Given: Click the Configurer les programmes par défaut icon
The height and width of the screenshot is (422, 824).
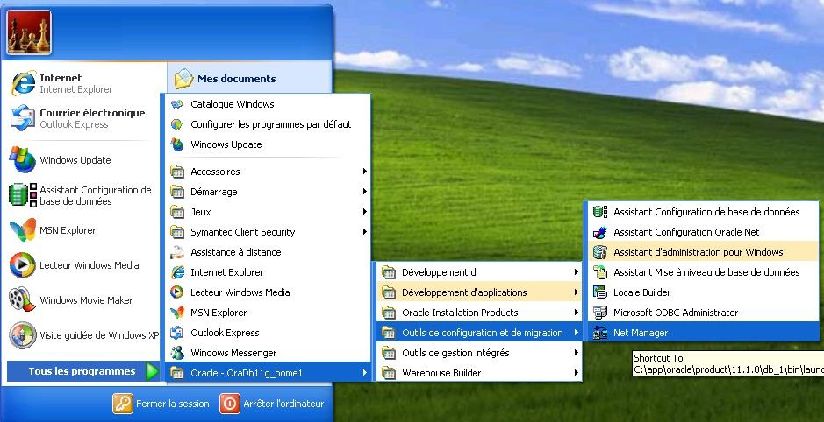Looking at the screenshot, I should pyautogui.click(x=177, y=125).
